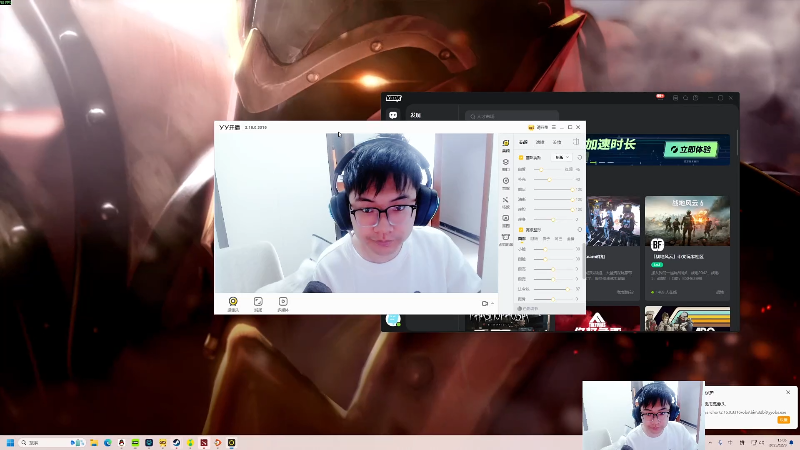Open the 战地风云 6 game card thumbnail
Screen dimensions: 800x450
(687, 221)
